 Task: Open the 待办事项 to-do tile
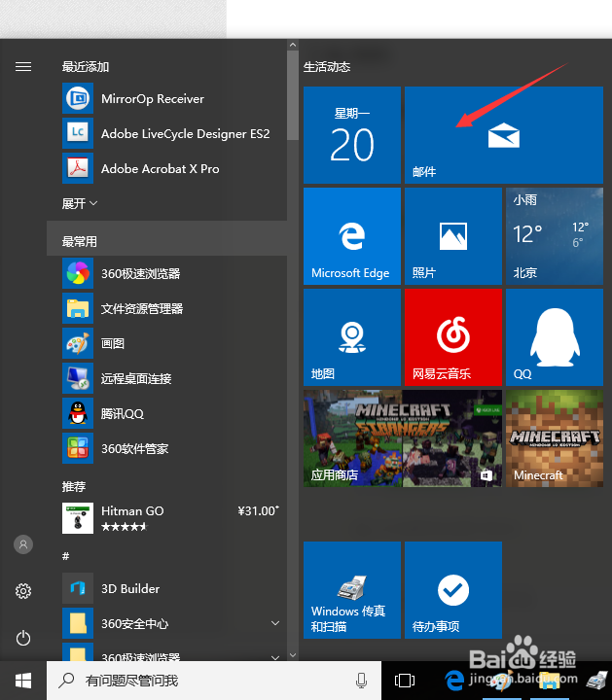point(453,590)
